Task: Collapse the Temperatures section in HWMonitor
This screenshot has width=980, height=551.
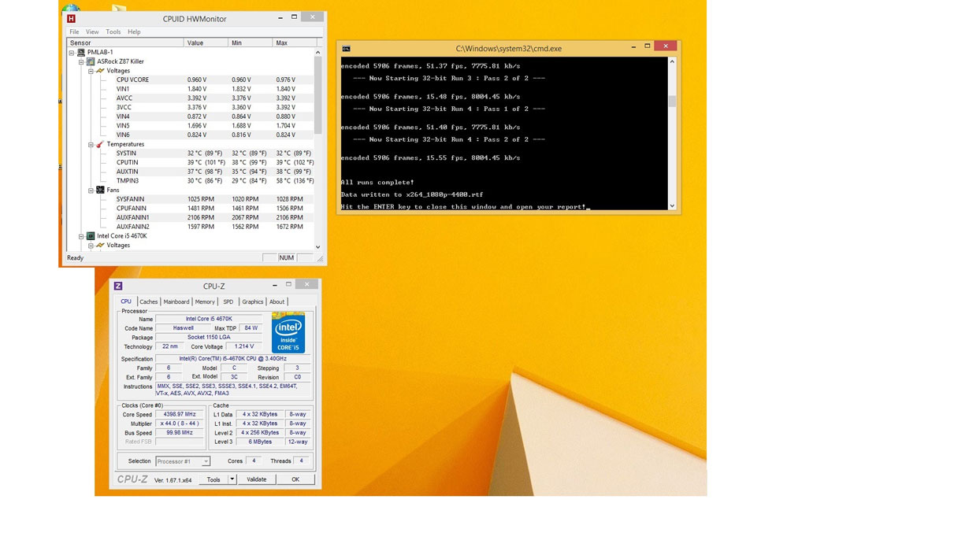Action: pyautogui.click(x=91, y=145)
